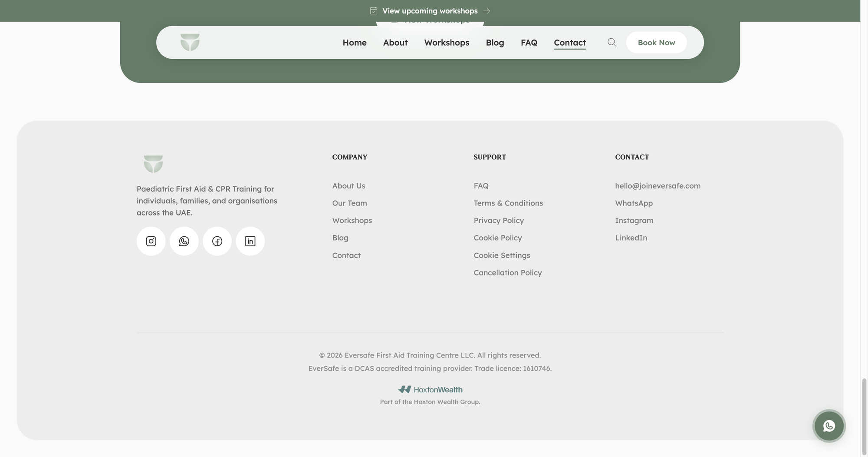Open the Contact link under Company
868x457 pixels.
tap(346, 255)
